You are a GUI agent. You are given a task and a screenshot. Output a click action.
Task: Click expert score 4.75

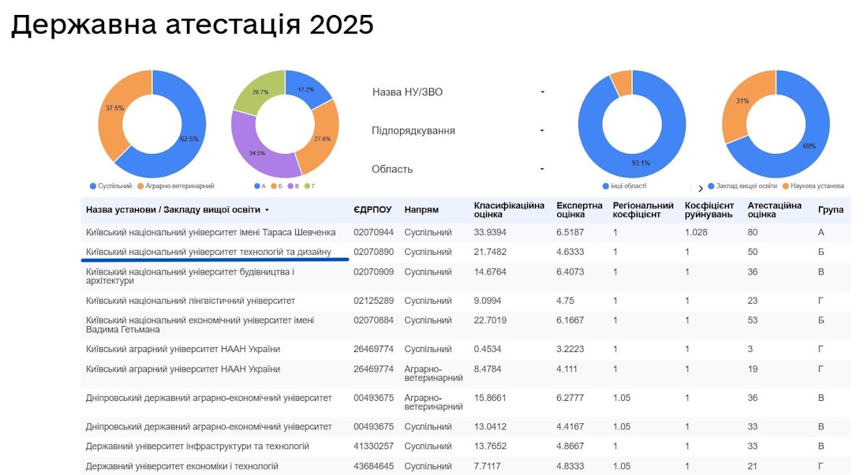(x=566, y=301)
